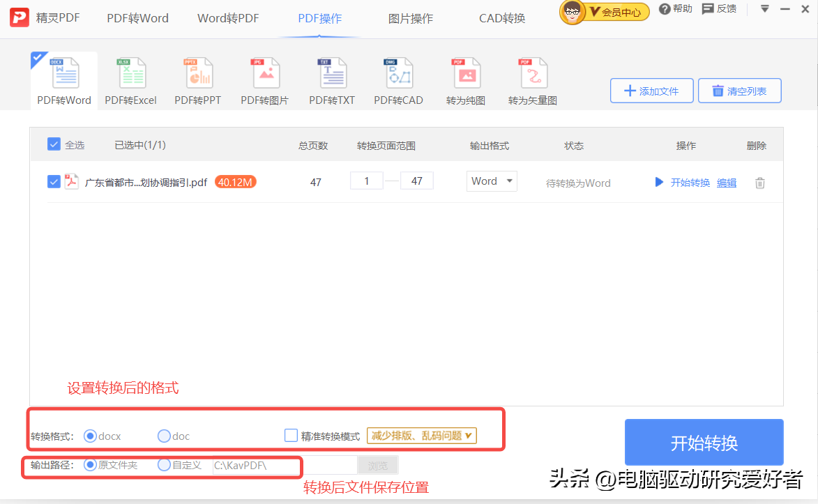Click the end page field showing 47
This screenshot has height=504, width=818.
point(416,181)
